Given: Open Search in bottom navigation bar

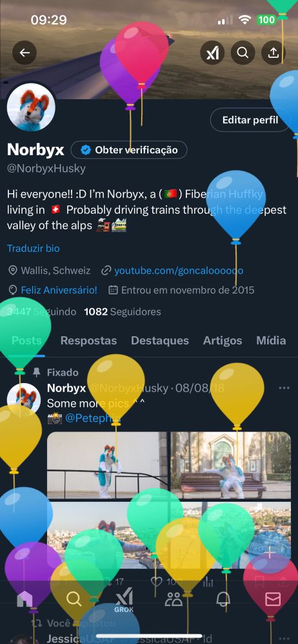Looking at the screenshot, I should pos(74,600).
